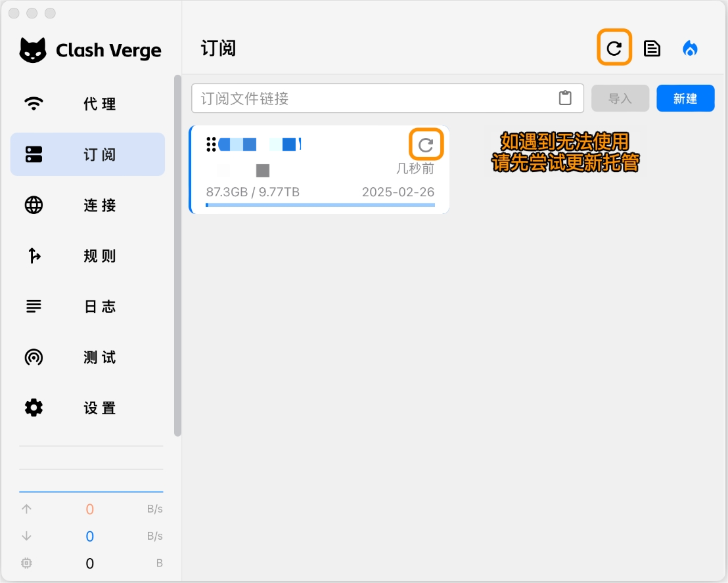Click the 连接 connections globe icon
The width and height of the screenshot is (728, 583).
34,205
